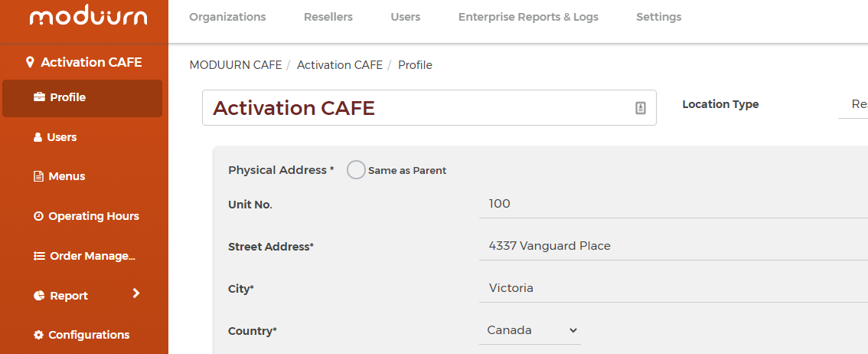Open the Organizations top menu

click(x=227, y=17)
